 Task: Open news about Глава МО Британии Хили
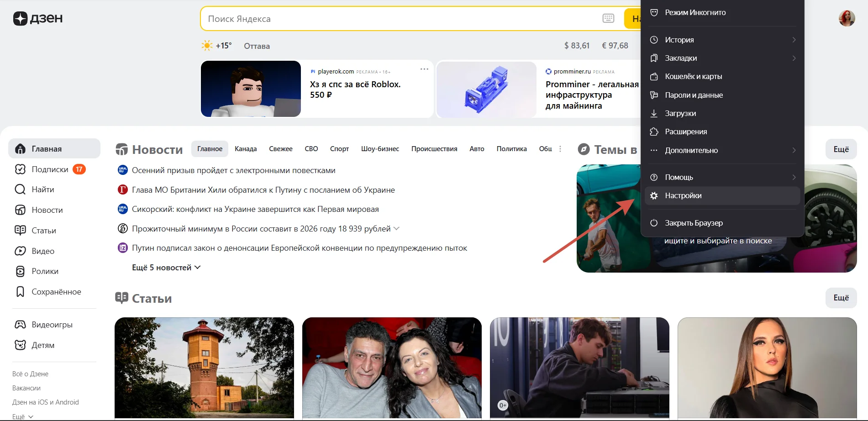263,190
